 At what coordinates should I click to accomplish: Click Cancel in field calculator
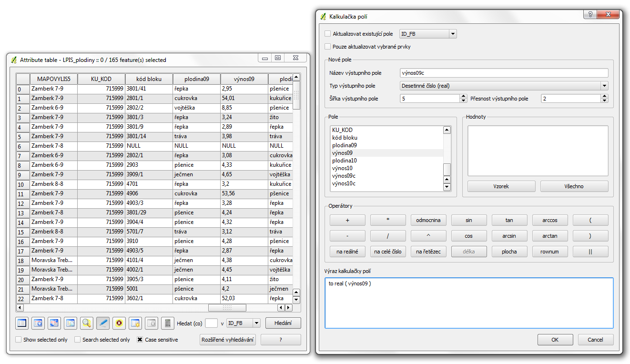pyautogui.click(x=595, y=340)
